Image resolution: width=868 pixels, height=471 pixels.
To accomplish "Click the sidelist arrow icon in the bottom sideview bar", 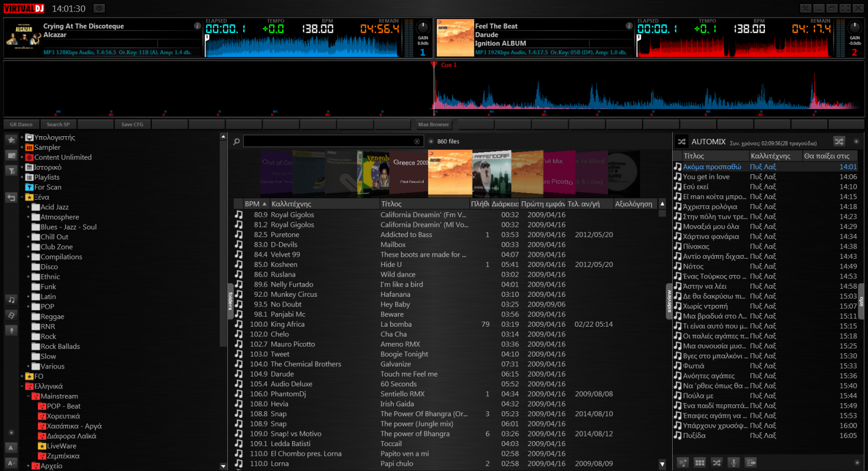I will coord(751,462).
